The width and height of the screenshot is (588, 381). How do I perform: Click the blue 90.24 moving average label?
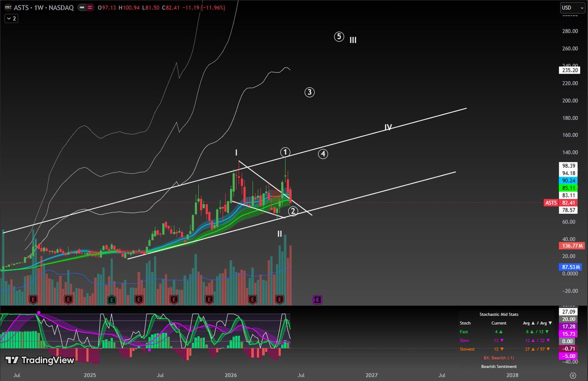click(568, 180)
